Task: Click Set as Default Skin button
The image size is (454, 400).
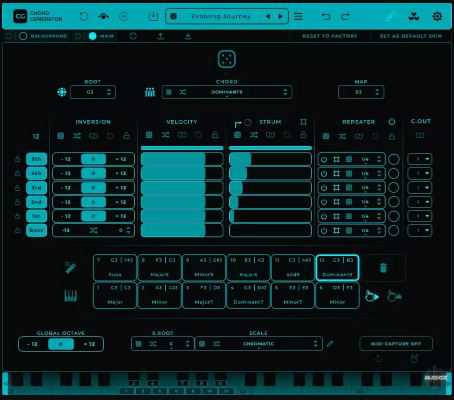Action: coord(411,36)
